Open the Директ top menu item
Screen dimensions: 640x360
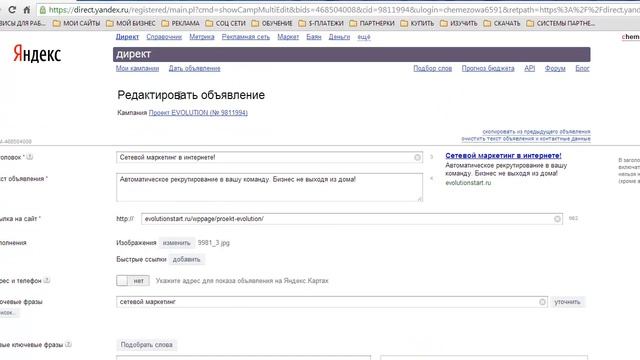tap(127, 37)
